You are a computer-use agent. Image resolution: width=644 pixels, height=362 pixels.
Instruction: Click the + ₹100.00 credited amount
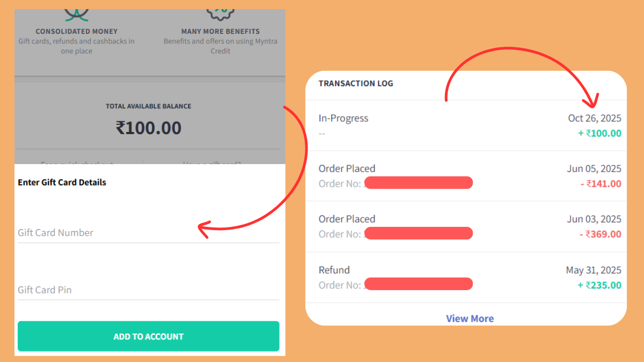pyautogui.click(x=599, y=134)
